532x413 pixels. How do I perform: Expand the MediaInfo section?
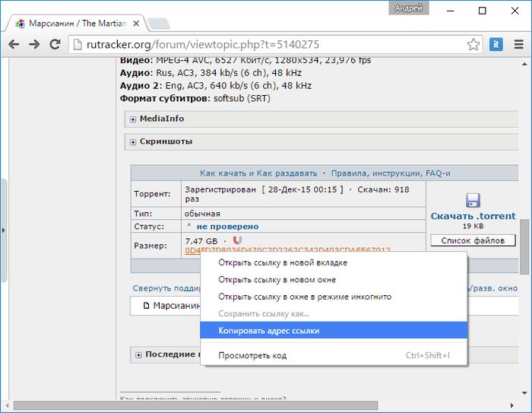(133, 119)
